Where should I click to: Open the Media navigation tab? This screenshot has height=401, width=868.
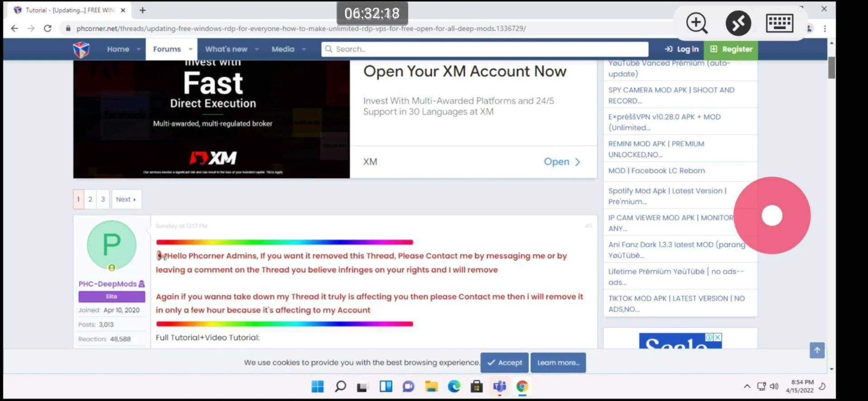(283, 49)
